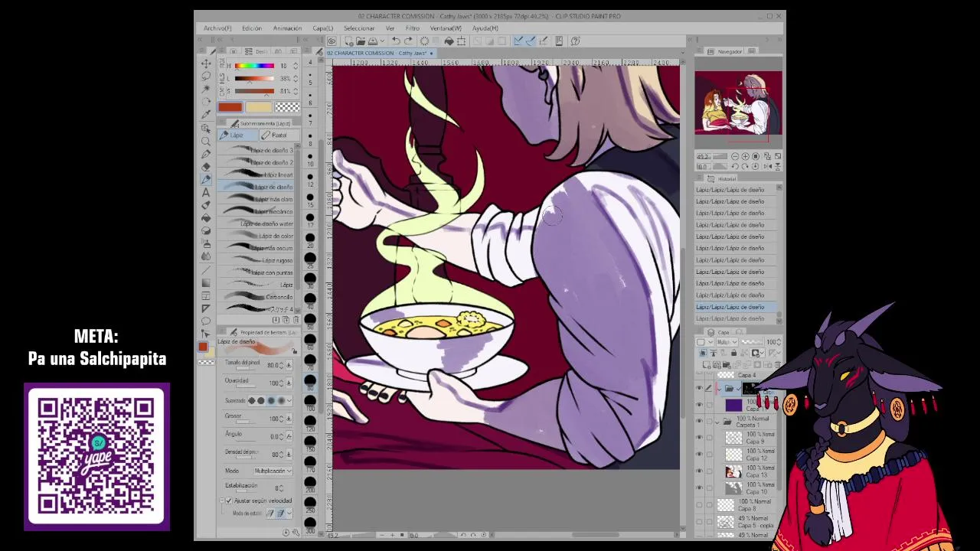Open Tamaño del pincel dynamics button
The width and height of the screenshot is (980, 551).
[289, 365]
